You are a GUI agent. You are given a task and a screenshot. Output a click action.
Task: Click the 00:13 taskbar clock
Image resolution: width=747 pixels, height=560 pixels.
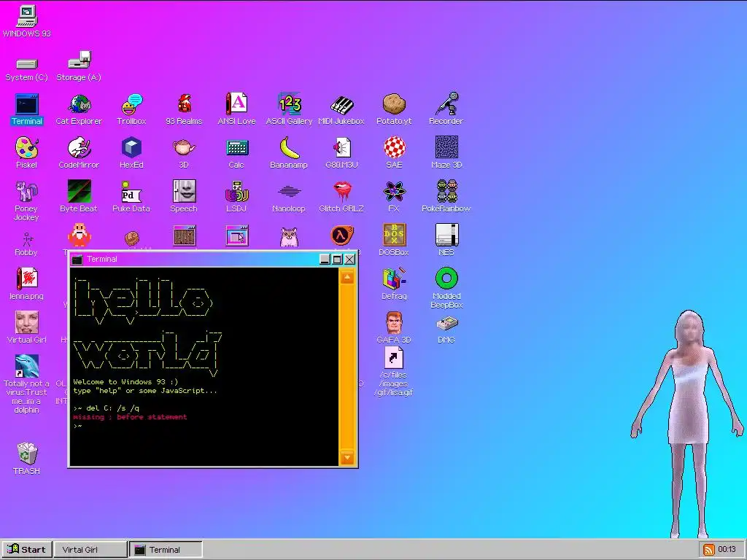727,550
